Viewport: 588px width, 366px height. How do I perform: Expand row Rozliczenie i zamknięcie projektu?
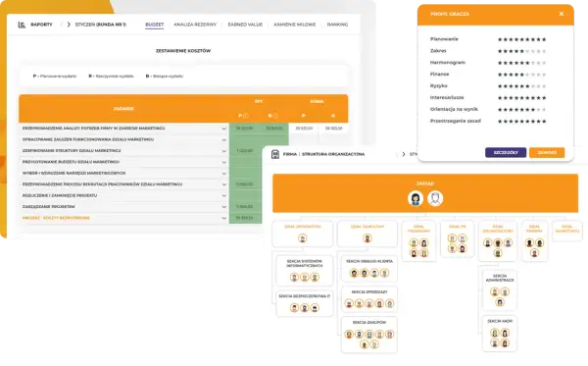coord(223,196)
